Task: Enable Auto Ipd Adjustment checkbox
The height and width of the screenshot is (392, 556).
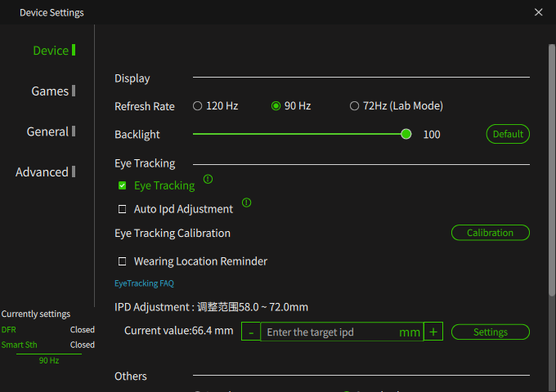Action: click(x=123, y=209)
